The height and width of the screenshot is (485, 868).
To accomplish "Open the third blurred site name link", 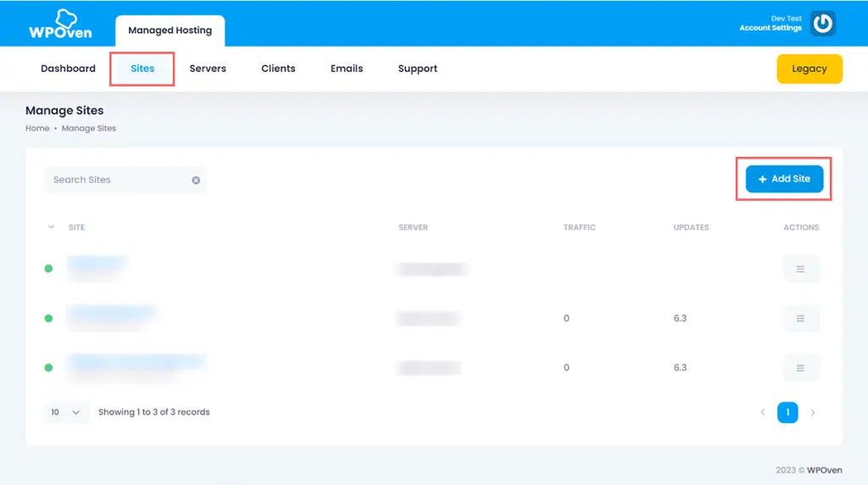I will tap(136, 362).
